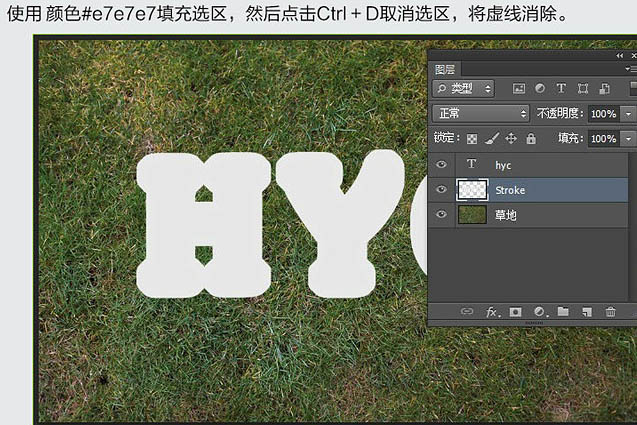Create a new adjustment layer

540,312
